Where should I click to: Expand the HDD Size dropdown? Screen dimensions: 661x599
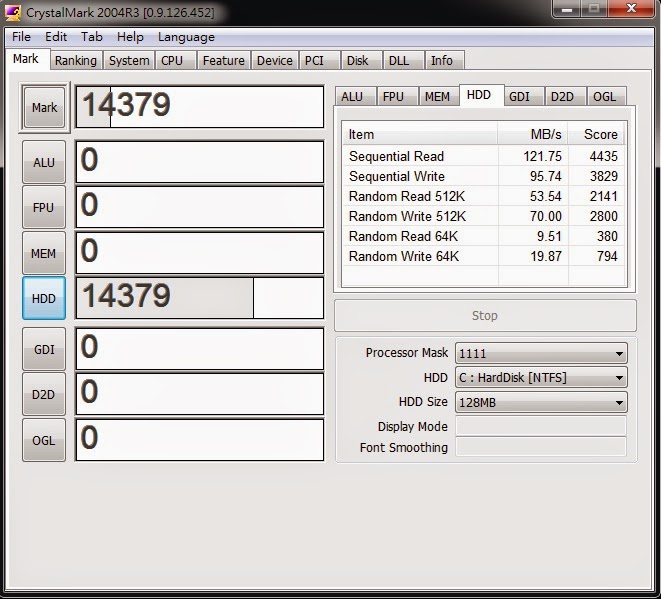(x=541, y=402)
